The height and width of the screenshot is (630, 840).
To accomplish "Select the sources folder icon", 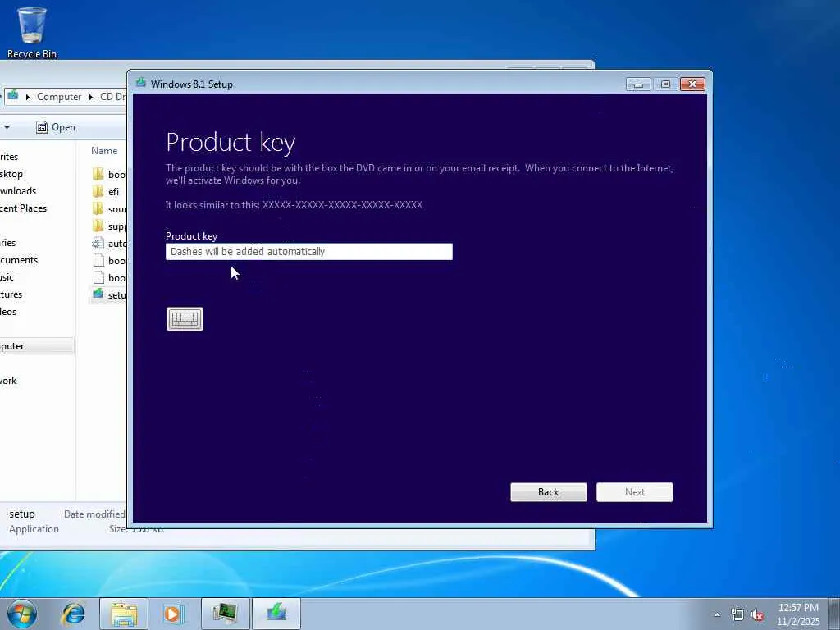I will click(98, 208).
